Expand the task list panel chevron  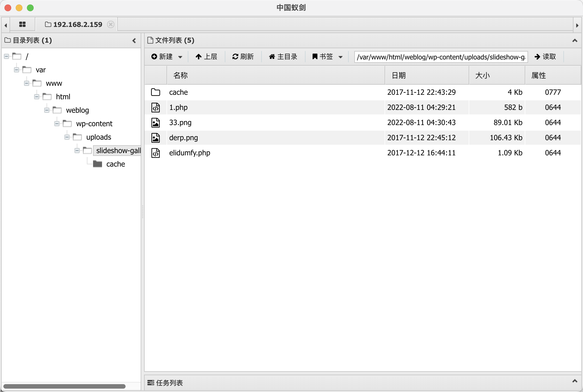click(575, 381)
